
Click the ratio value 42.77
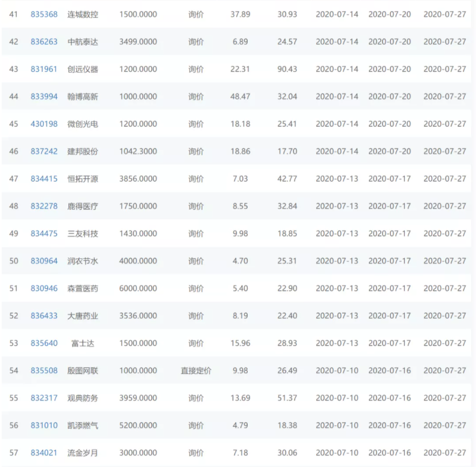coord(287,179)
